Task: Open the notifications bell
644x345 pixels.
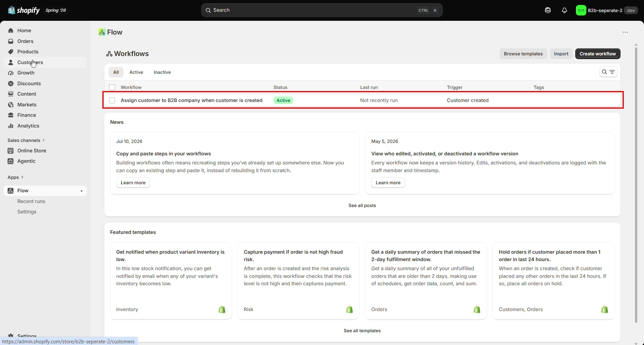Action: point(565,10)
